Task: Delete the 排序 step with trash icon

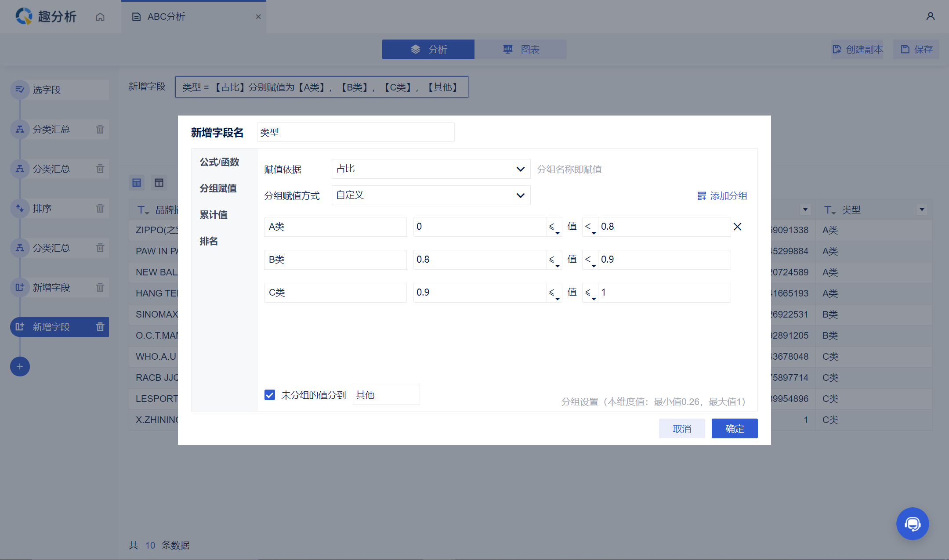Action: click(100, 208)
